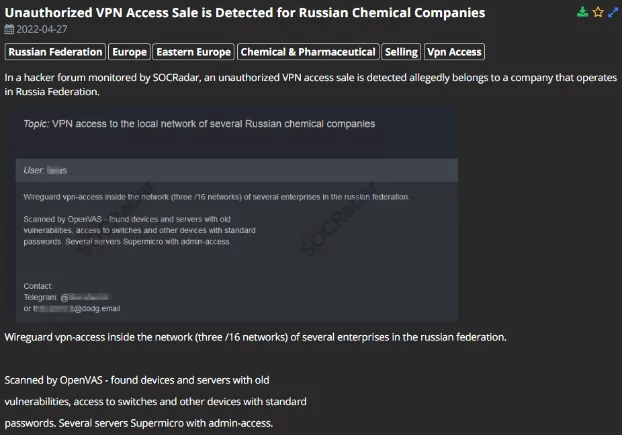Viewport: 622px width, 435px height.
Task: Select the Russian Federation tag
Action: [x=55, y=52]
